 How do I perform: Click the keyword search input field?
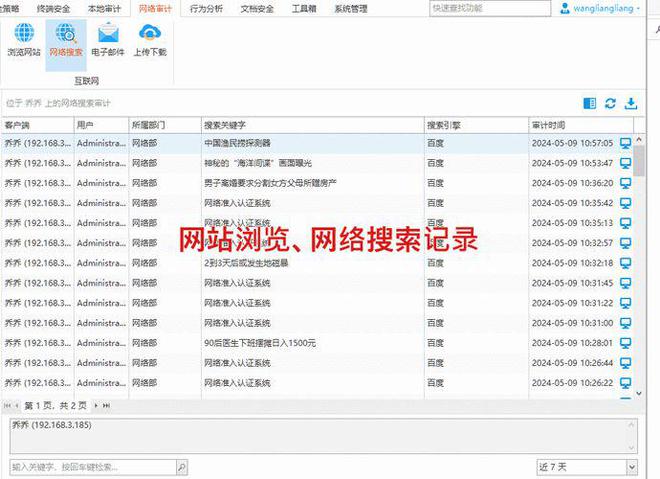(x=93, y=467)
